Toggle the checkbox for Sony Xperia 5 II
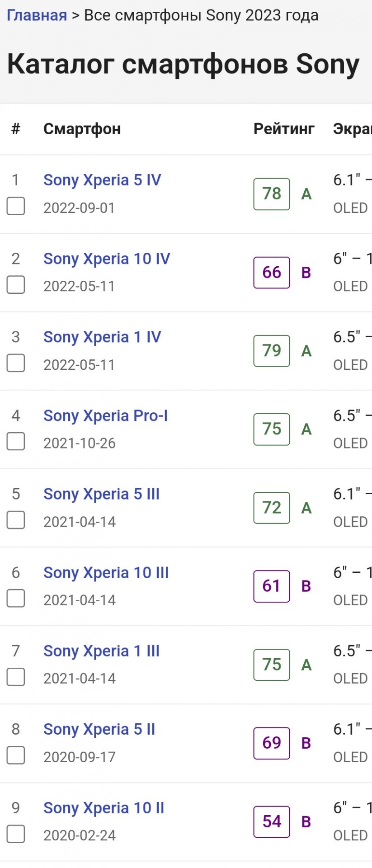Viewport: 372px width, 868px height. click(16, 755)
